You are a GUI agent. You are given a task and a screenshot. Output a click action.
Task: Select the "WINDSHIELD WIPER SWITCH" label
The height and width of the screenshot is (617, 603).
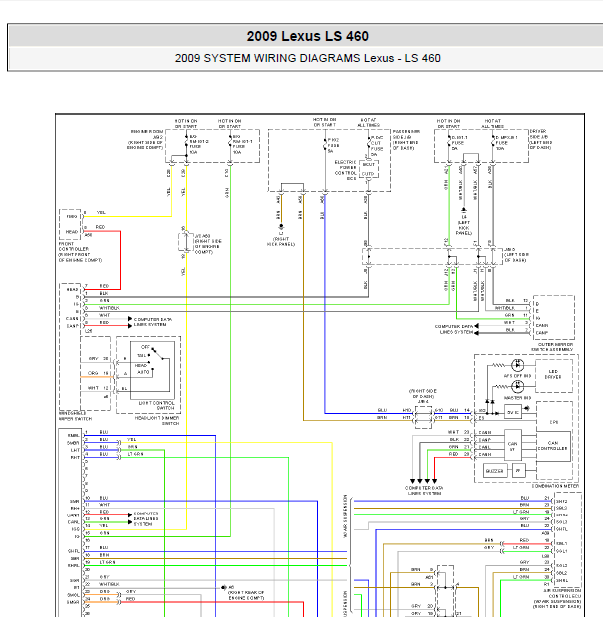[75, 416]
